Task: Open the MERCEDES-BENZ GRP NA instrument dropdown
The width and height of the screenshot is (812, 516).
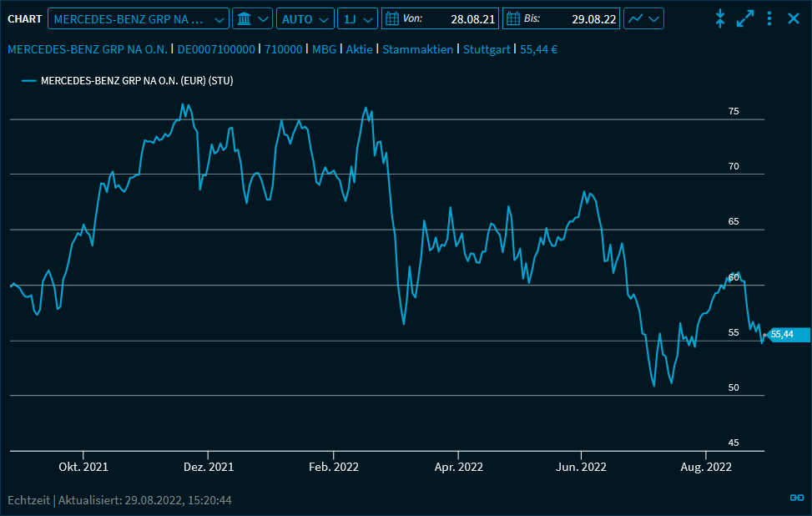Action: point(138,18)
